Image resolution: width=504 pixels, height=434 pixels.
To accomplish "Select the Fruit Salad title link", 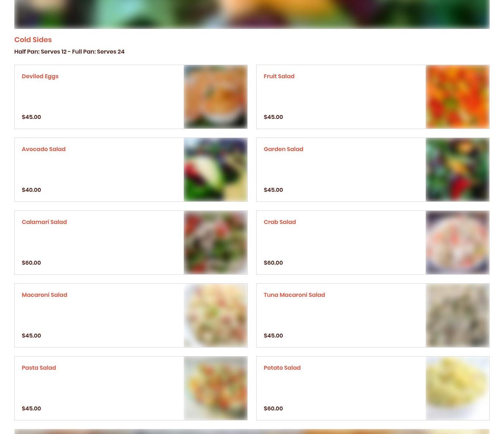I will coord(279,76).
